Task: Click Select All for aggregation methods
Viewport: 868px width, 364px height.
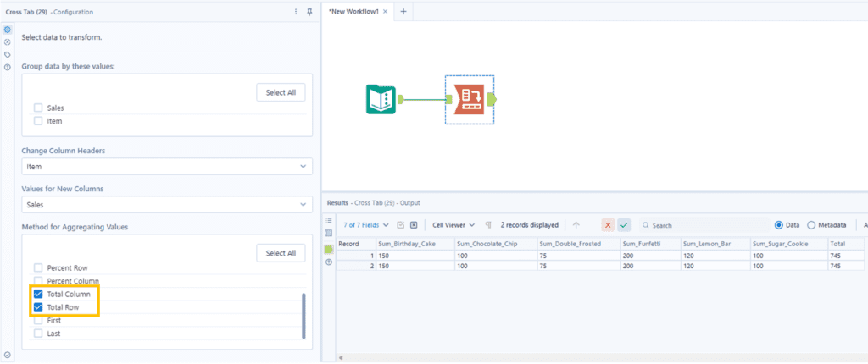Action: (x=281, y=253)
